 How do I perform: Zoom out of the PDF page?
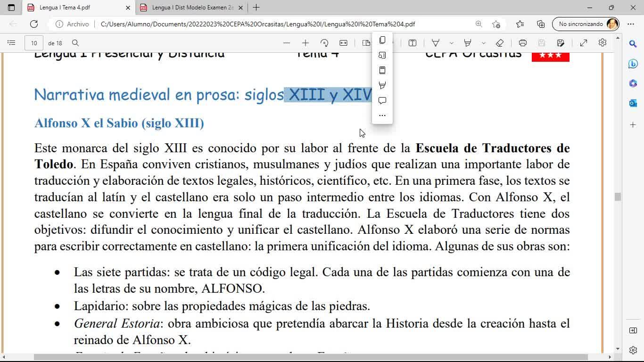point(287,43)
